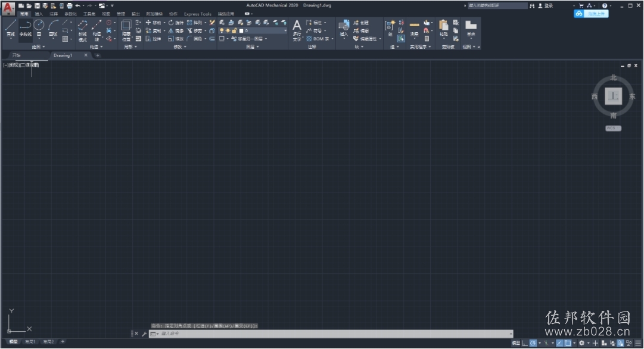Select the Arc (圆弧) tool
Viewport: 644px width, 349px height.
click(x=54, y=29)
